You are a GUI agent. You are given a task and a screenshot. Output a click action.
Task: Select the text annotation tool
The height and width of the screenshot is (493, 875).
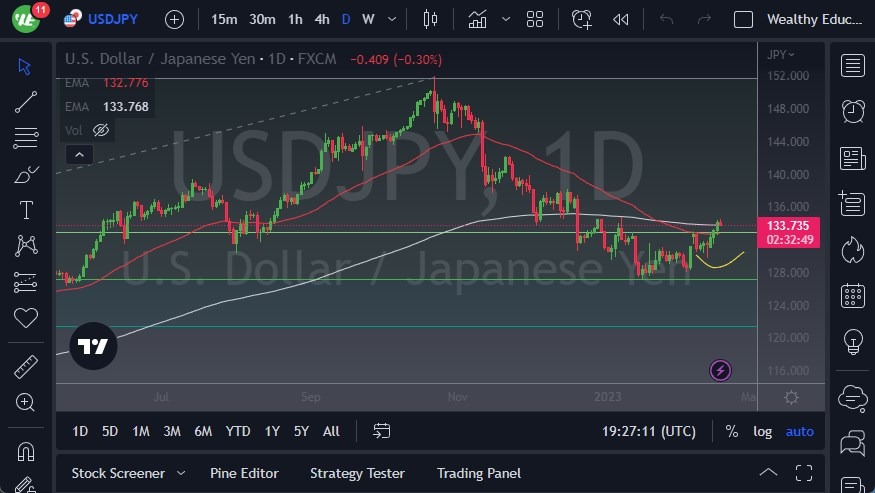point(26,210)
